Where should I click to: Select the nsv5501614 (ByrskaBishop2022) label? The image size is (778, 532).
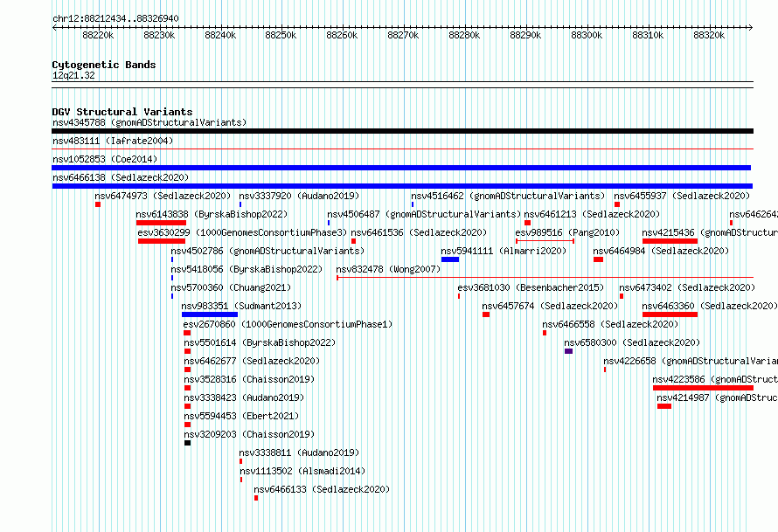tap(260, 342)
